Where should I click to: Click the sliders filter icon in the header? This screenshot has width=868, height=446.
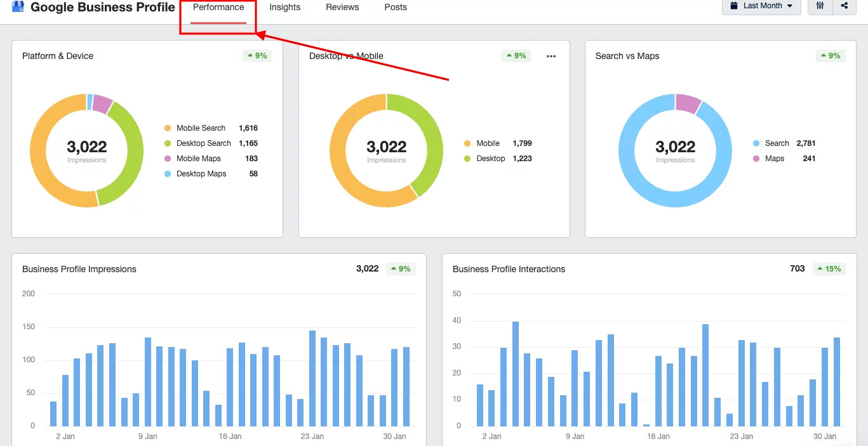tap(819, 6)
